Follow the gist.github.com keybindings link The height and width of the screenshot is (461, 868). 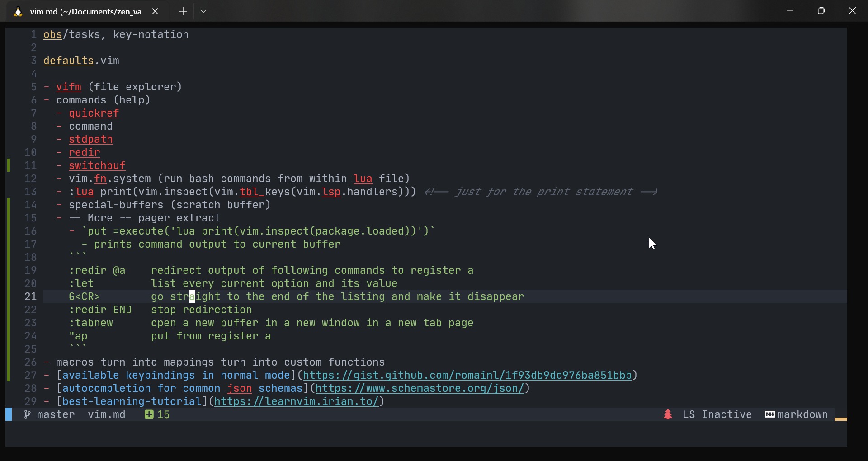coord(468,375)
